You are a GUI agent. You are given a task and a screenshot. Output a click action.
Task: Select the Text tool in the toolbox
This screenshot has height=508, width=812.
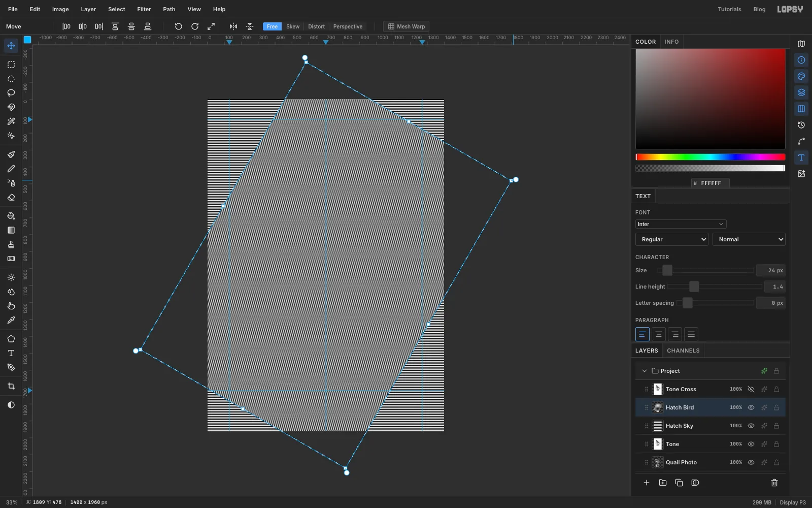[x=11, y=353]
